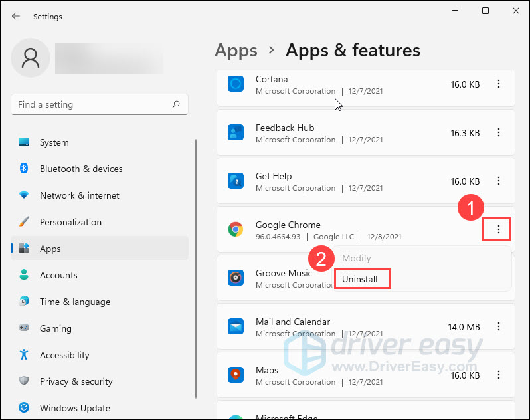Click the Personalization paintbrush icon
Image resolution: width=530 pixels, height=420 pixels.
point(24,222)
